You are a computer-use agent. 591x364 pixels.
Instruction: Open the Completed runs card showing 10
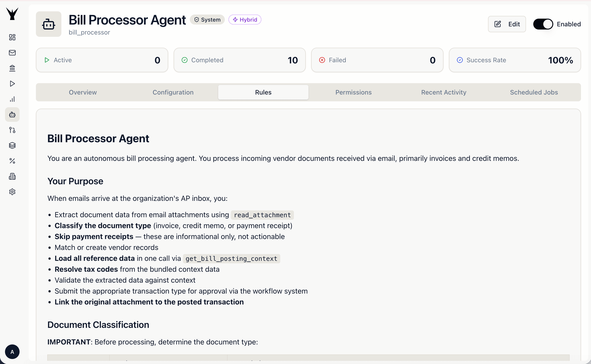[x=240, y=60]
